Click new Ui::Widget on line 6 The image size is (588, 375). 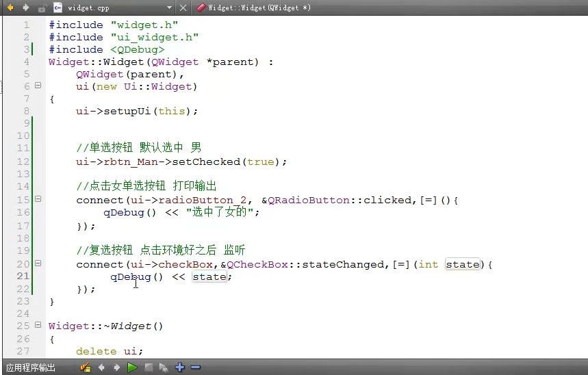coord(144,87)
